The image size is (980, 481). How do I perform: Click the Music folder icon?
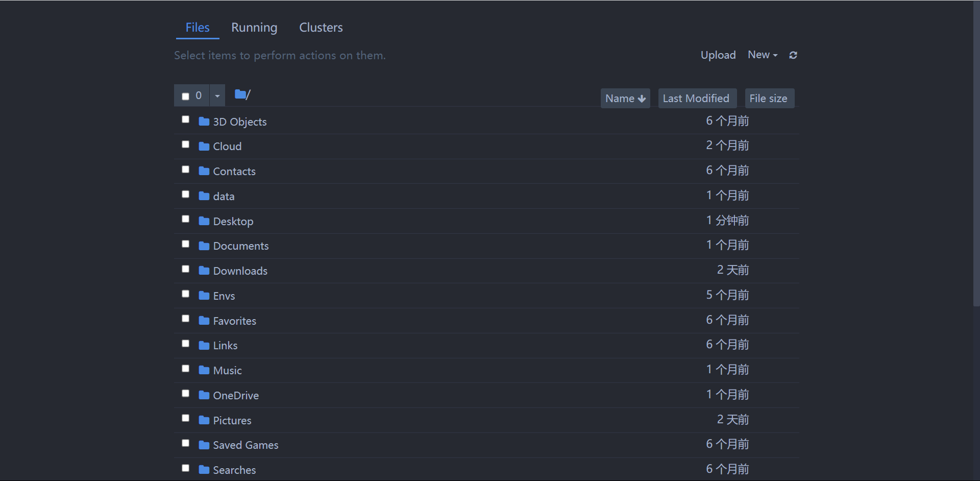click(x=204, y=370)
